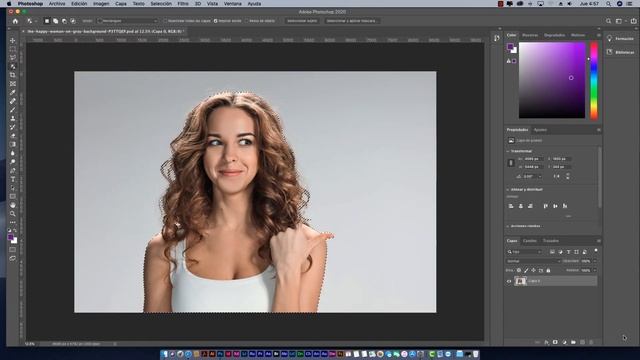Select the Clone Stamp tool
This screenshot has height=360, width=640.
13,118
